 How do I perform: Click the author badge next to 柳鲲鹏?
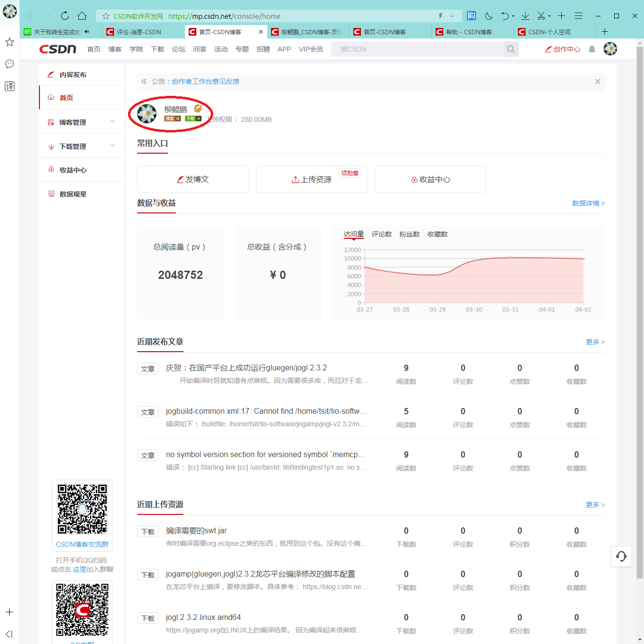198,109
